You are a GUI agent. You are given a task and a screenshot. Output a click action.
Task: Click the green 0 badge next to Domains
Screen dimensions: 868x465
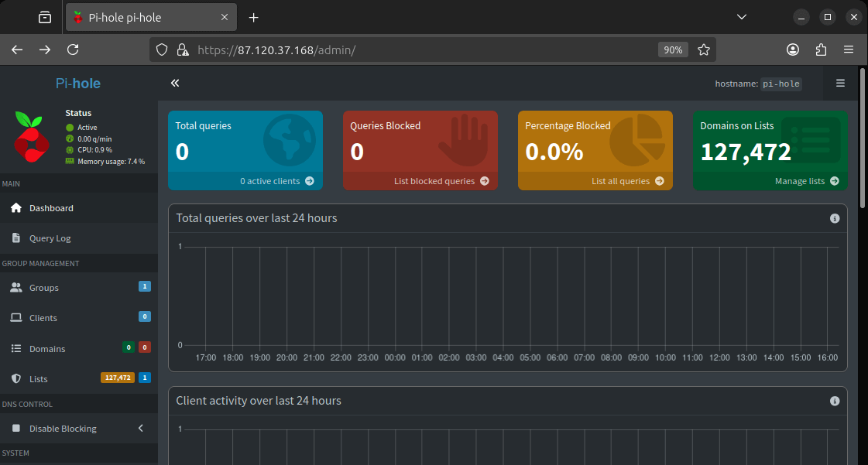129,347
